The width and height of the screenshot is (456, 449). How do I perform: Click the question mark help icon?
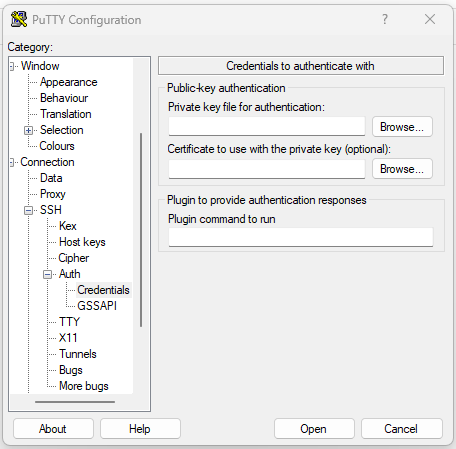point(385,19)
